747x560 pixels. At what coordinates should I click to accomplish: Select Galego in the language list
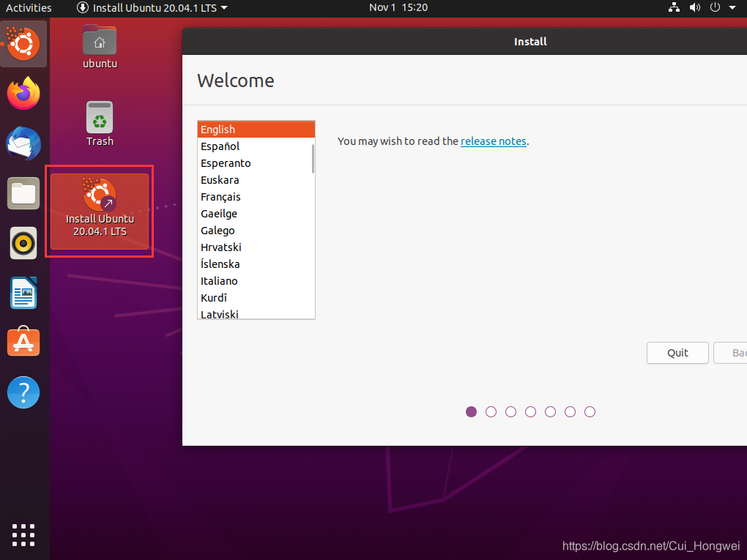[x=255, y=231]
